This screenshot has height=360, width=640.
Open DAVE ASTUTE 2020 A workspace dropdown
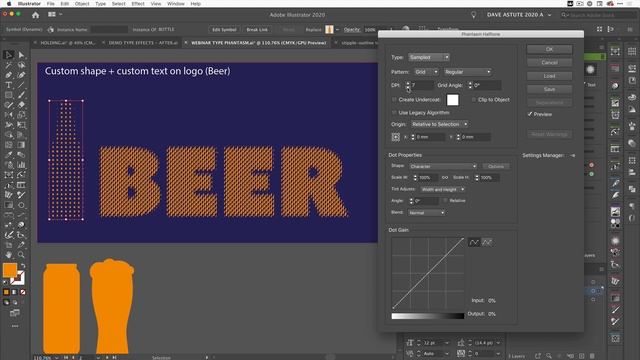pos(519,15)
